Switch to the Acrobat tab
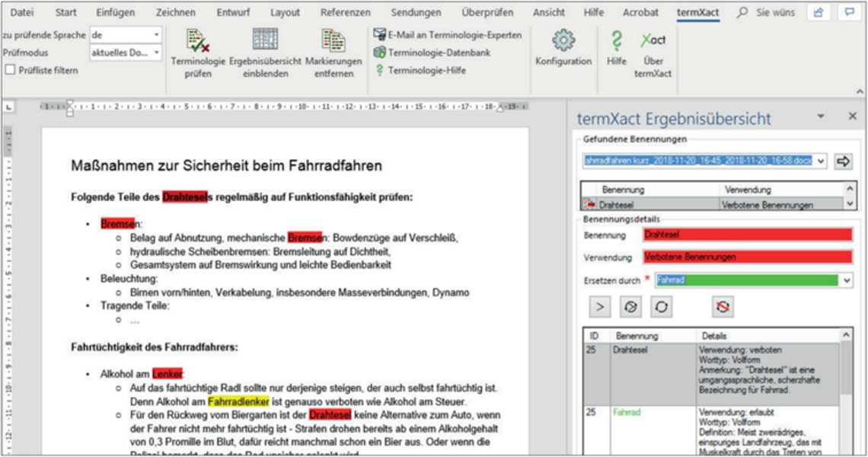The image size is (868, 457). pos(640,12)
